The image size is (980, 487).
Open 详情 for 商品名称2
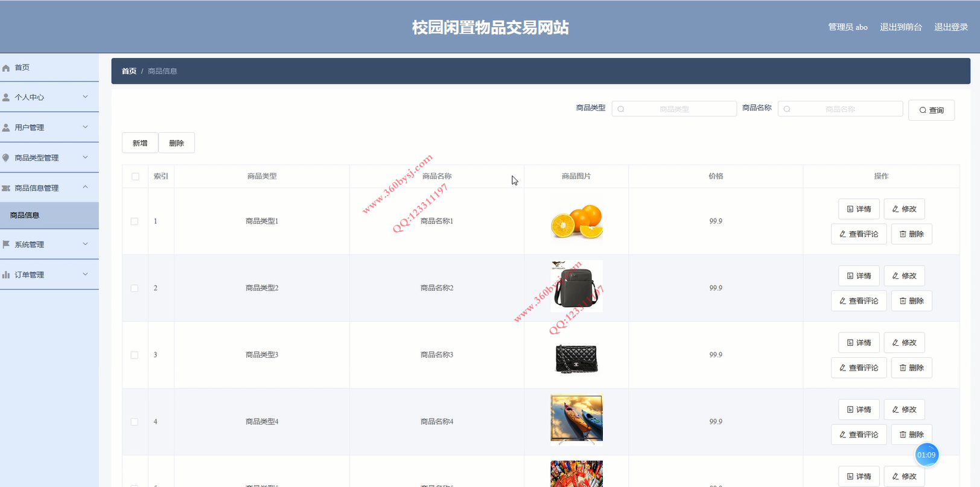pyautogui.click(x=859, y=276)
